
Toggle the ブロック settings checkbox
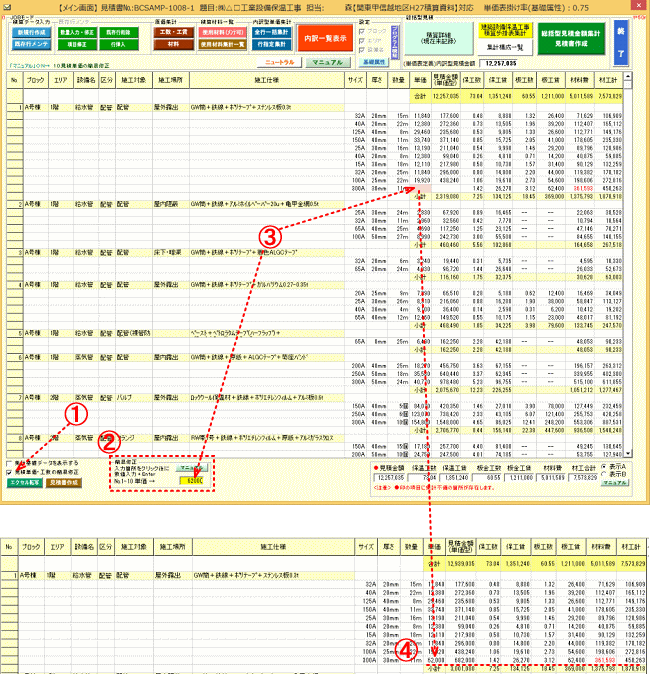coord(362,31)
